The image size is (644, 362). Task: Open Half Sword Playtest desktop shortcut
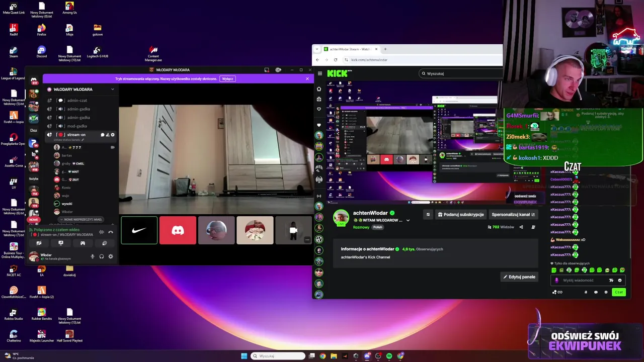click(69, 336)
